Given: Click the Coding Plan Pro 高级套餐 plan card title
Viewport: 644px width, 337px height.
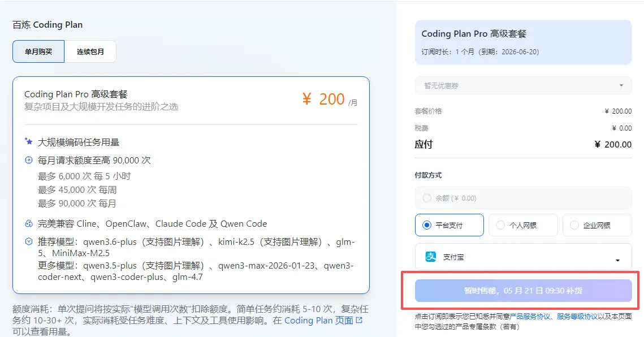Looking at the screenshot, I should pos(76,94).
